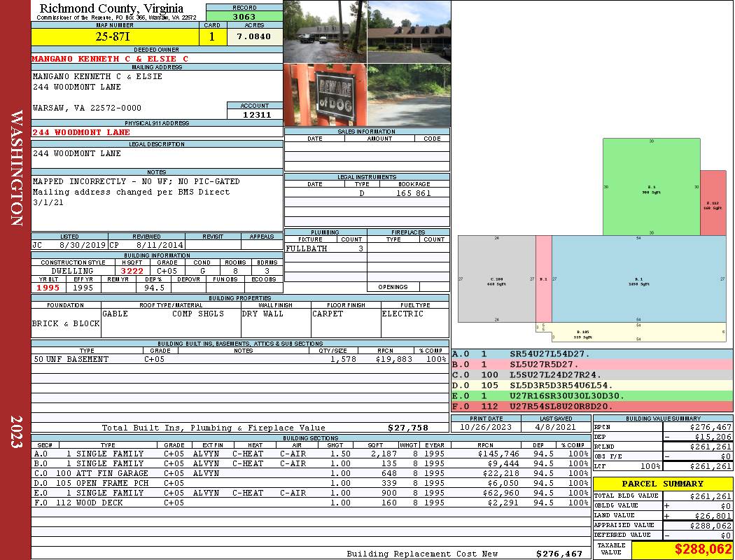Click map number 25-87I
Screen dimensions: 735x560
pos(113,36)
